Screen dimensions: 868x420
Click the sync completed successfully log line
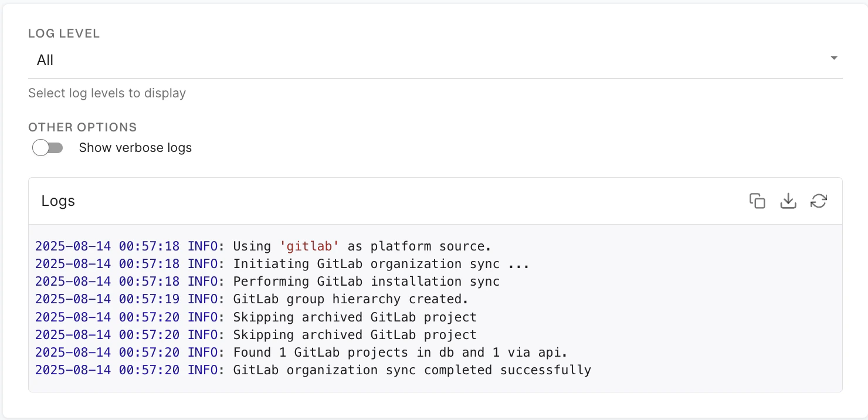(x=313, y=370)
